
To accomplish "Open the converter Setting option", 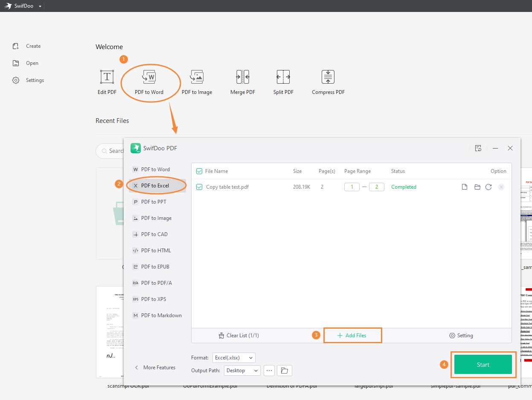I will tap(461, 336).
